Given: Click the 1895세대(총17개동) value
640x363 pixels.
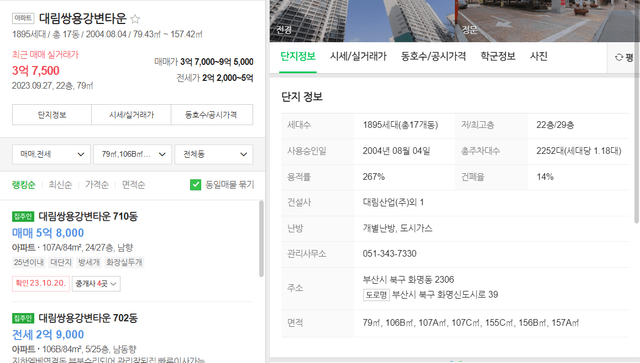Looking at the screenshot, I should pyautogui.click(x=400, y=125).
